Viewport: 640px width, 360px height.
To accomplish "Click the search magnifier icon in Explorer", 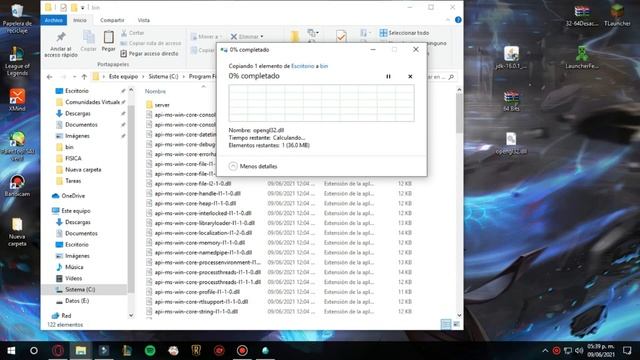I will tap(451, 77).
